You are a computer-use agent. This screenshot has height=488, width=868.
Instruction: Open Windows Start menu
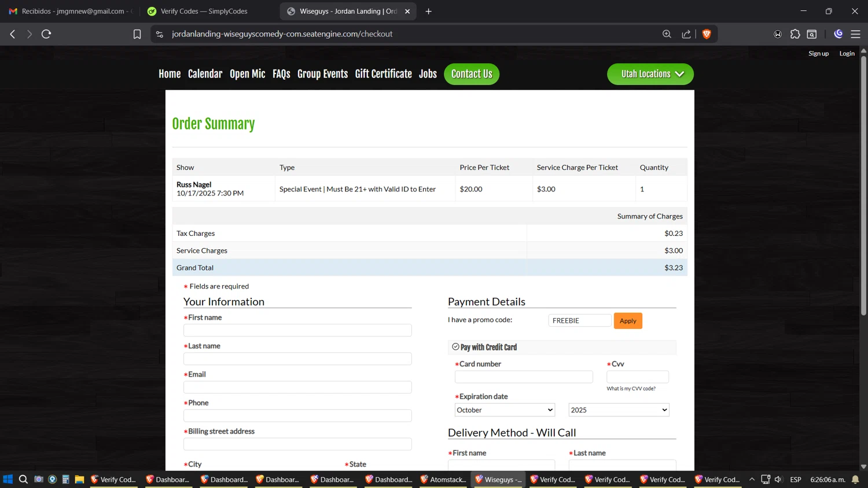click(8, 479)
